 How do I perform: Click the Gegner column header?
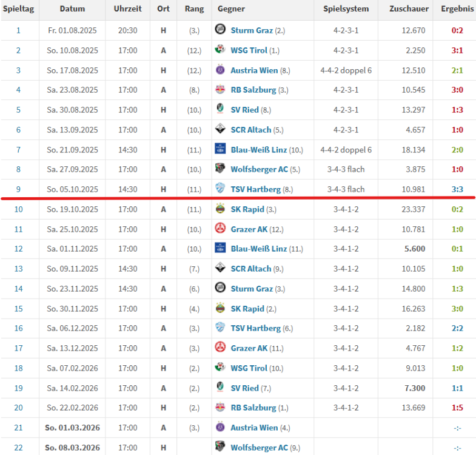[x=230, y=9]
